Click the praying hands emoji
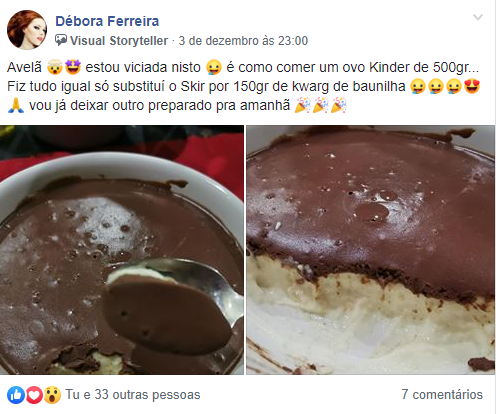The width and height of the screenshot is (496, 414). (x=15, y=105)
